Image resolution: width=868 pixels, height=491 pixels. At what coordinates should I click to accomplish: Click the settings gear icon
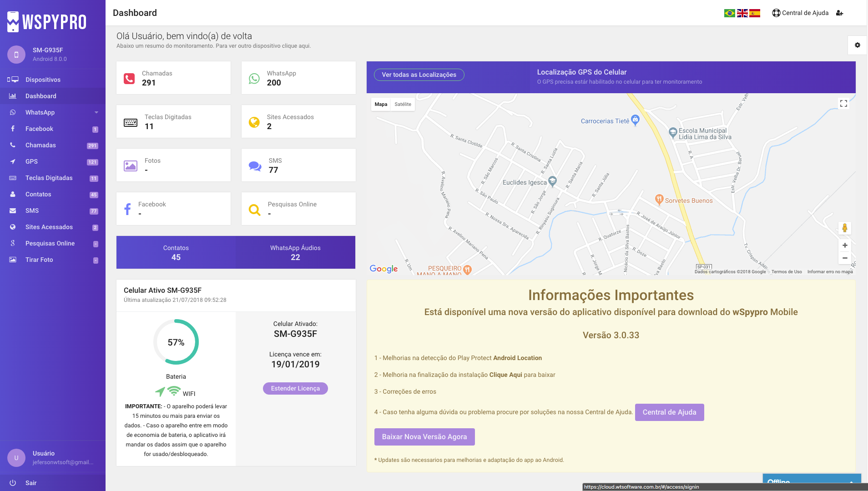858,45
